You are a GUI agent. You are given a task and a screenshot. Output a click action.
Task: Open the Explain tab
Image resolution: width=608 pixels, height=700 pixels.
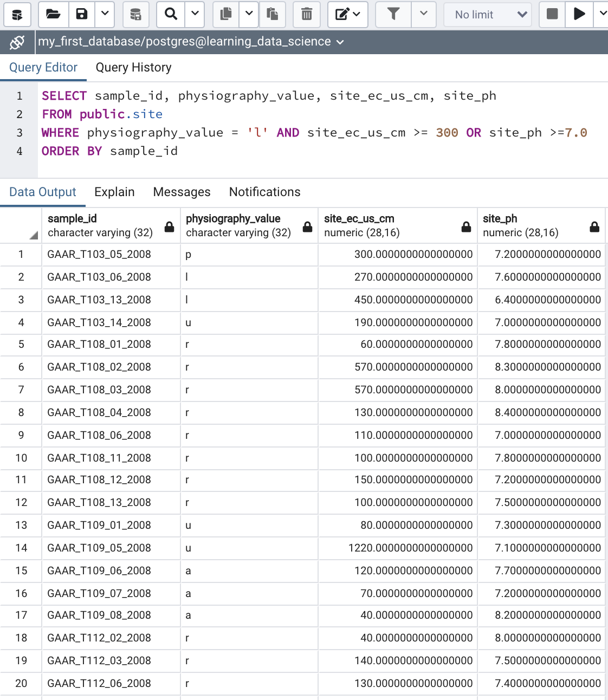(114, 192)
